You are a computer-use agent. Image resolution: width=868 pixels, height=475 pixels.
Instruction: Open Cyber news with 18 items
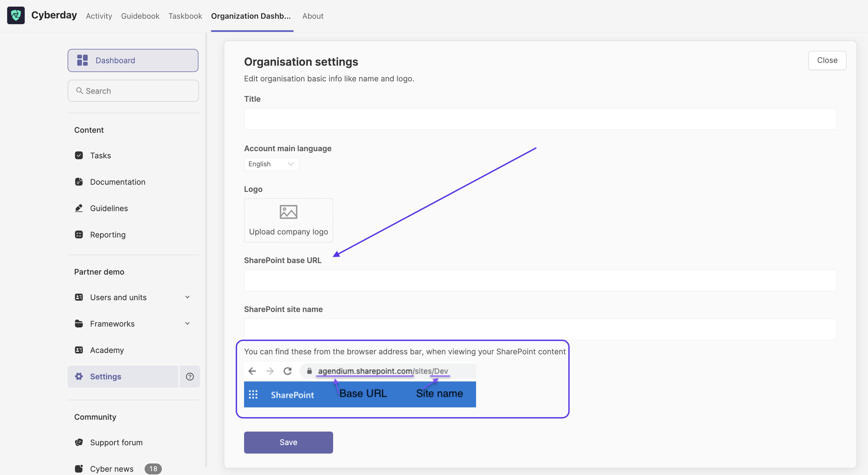tap(112, 469)
